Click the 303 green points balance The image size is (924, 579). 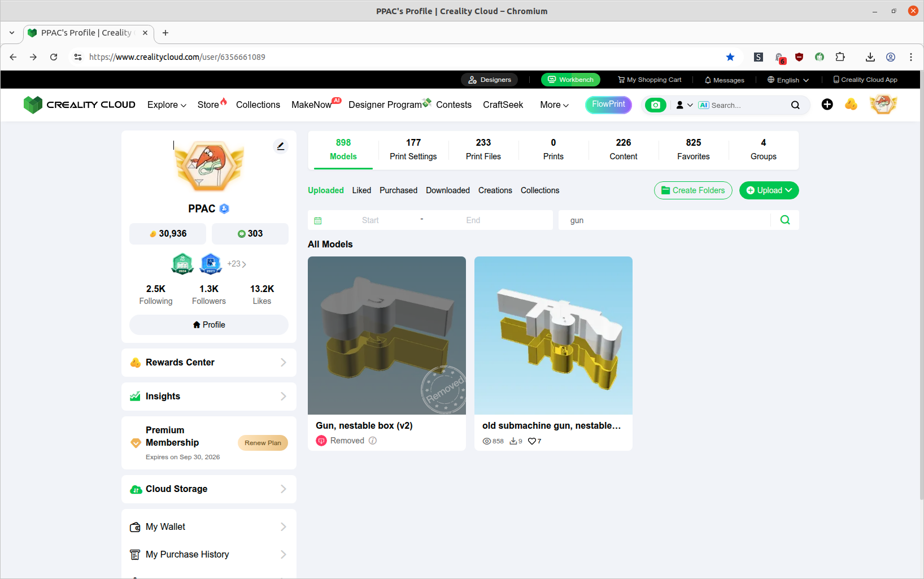point(250,234)
